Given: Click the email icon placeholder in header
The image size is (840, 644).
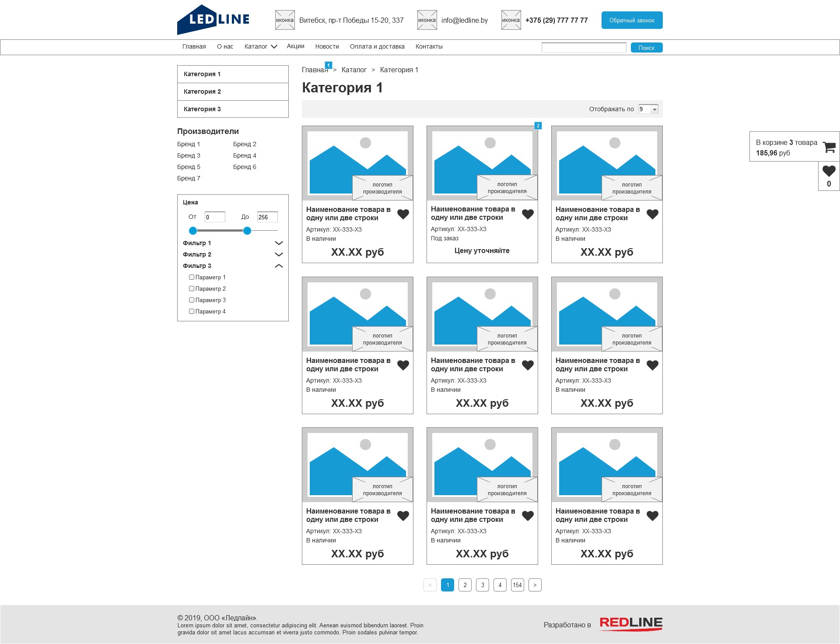Looking at the screenshot, I should click(x=427, y=20).
